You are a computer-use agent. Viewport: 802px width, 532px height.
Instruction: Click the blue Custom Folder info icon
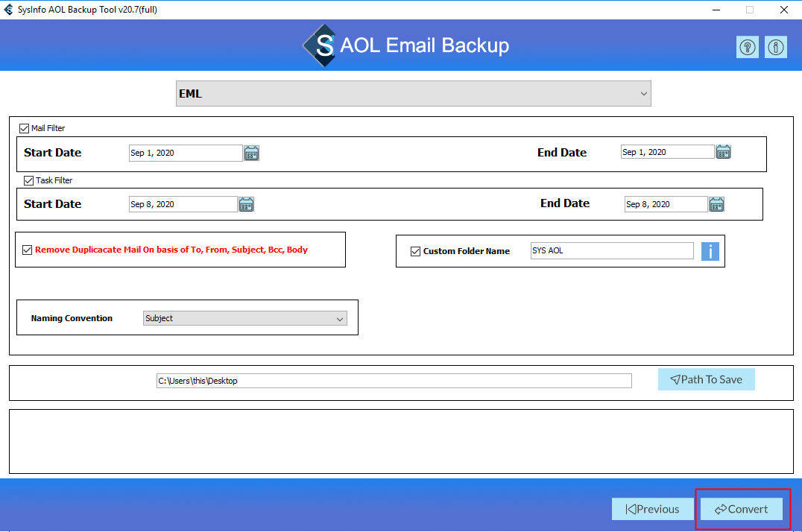(710, 252)
